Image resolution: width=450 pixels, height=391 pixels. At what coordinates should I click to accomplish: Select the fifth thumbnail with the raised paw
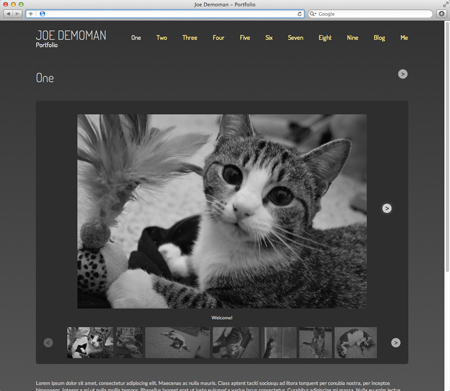tap(279, 343)
